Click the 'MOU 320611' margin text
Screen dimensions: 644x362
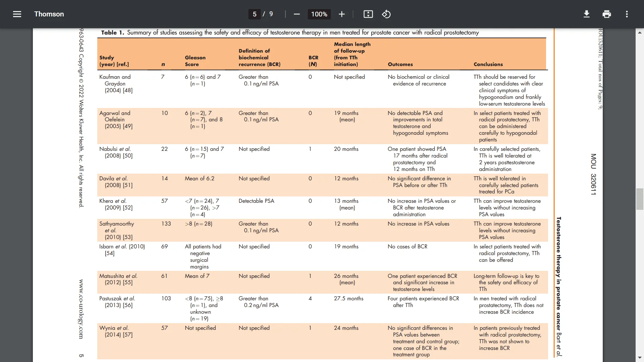[593, 174]
